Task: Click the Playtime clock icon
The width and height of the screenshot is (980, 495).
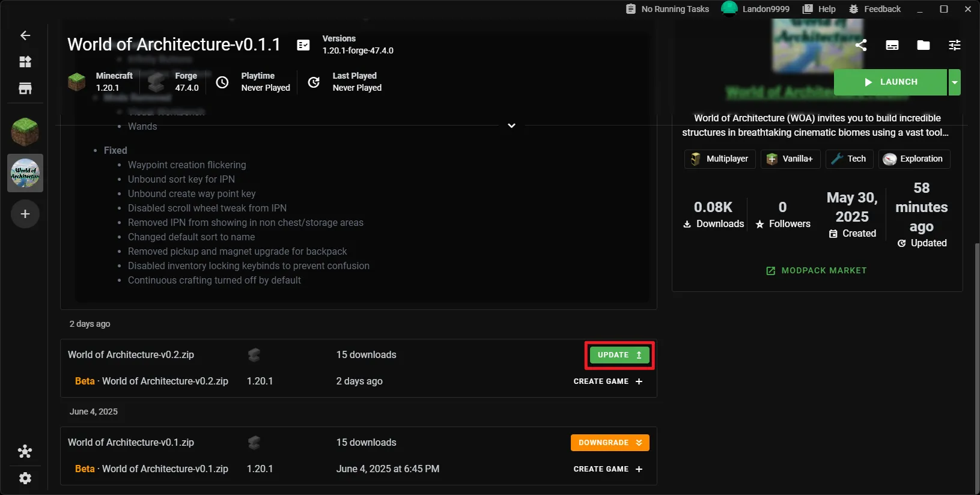Action: [x=222, y=82]
